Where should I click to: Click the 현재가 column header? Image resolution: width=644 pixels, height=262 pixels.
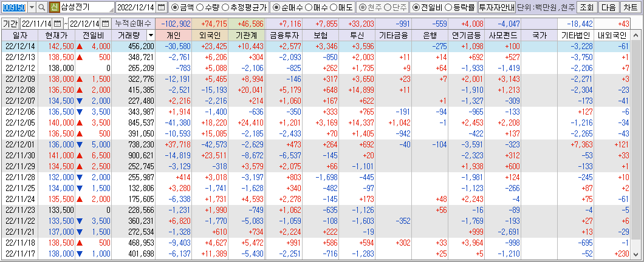tap(57, 36)
